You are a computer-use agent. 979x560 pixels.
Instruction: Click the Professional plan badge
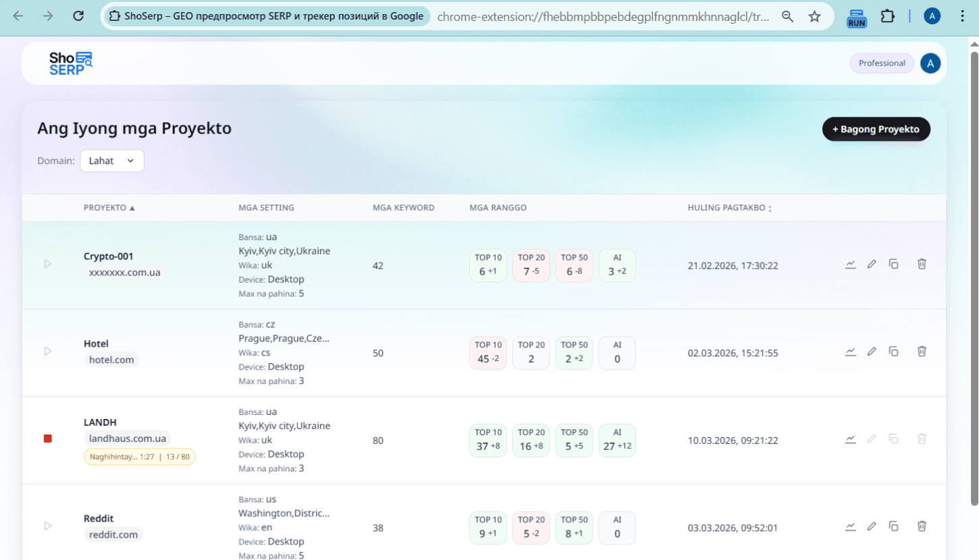coord(882,63)
